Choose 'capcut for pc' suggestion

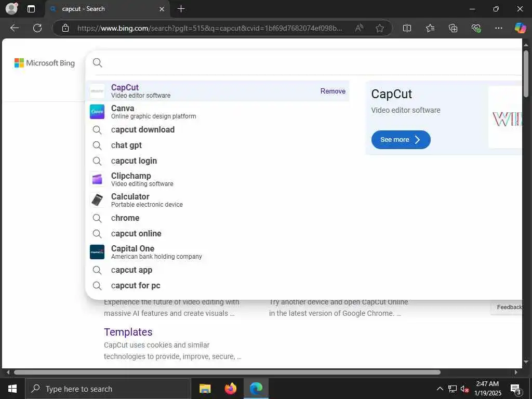tap(217, 286)
